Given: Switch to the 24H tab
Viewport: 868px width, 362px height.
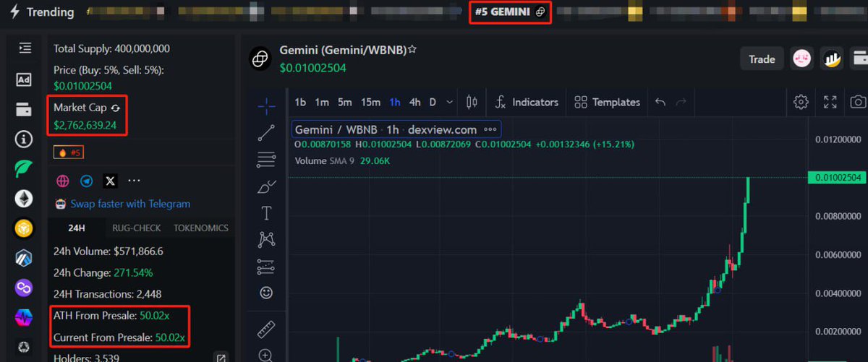Looking at the screenshot, I should (76, 228).
